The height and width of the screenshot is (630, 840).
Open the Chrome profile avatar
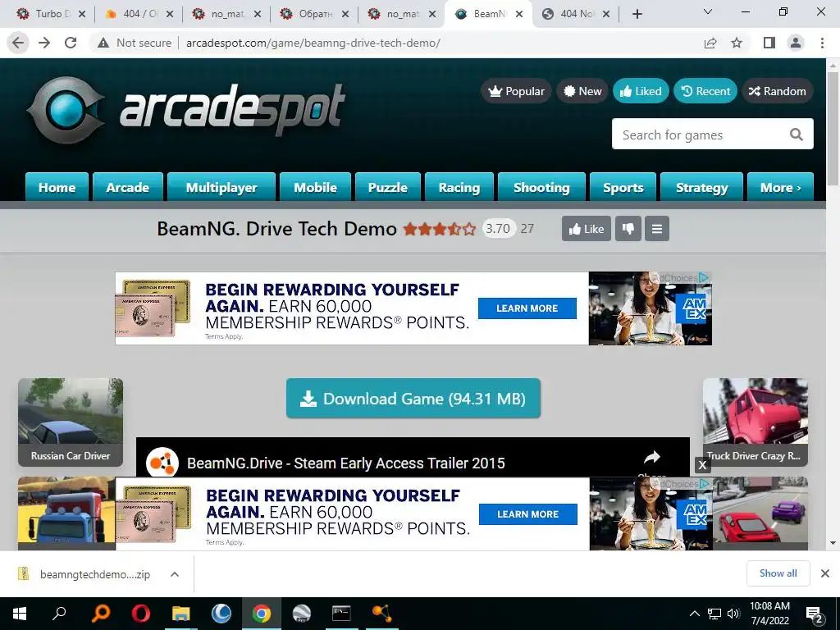pyautogui.click(x=796, y=43)
